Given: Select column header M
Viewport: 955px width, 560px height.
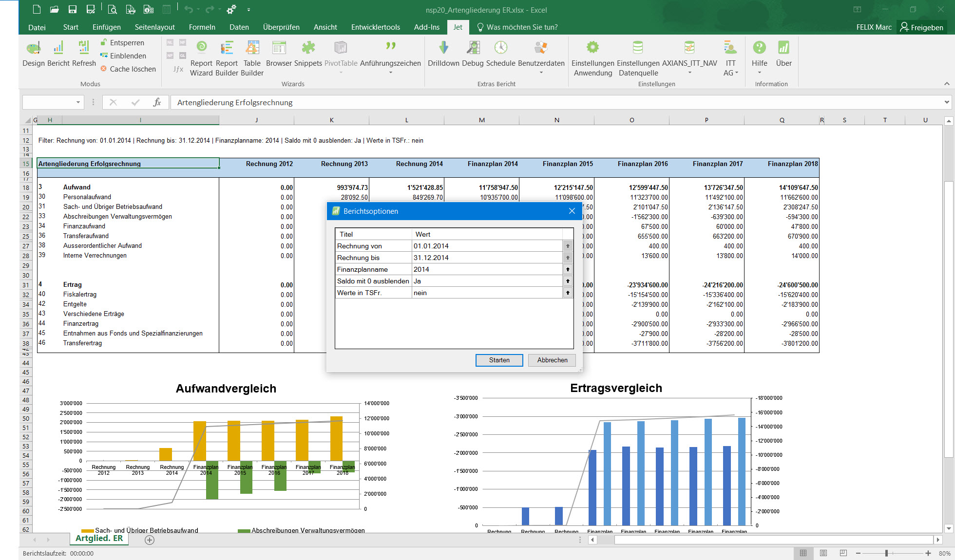Looking at the screenshot, I should pyautogui.click(x=481, y=120).
